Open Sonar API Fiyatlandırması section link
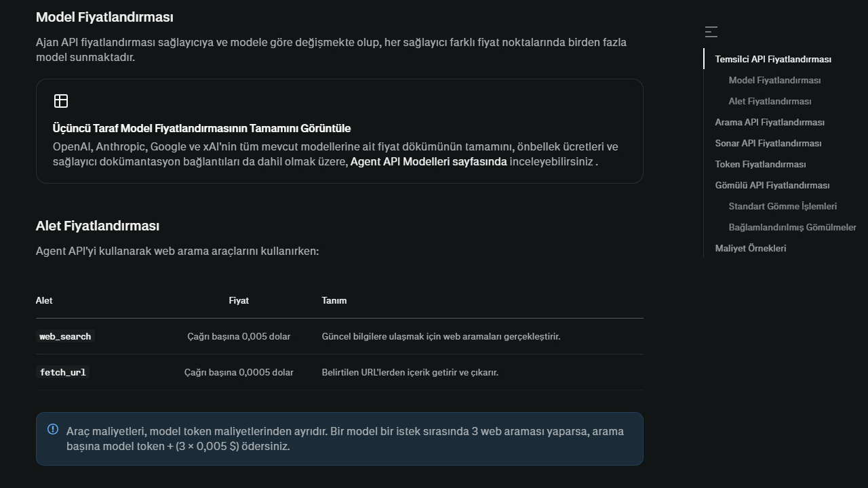 768,143
